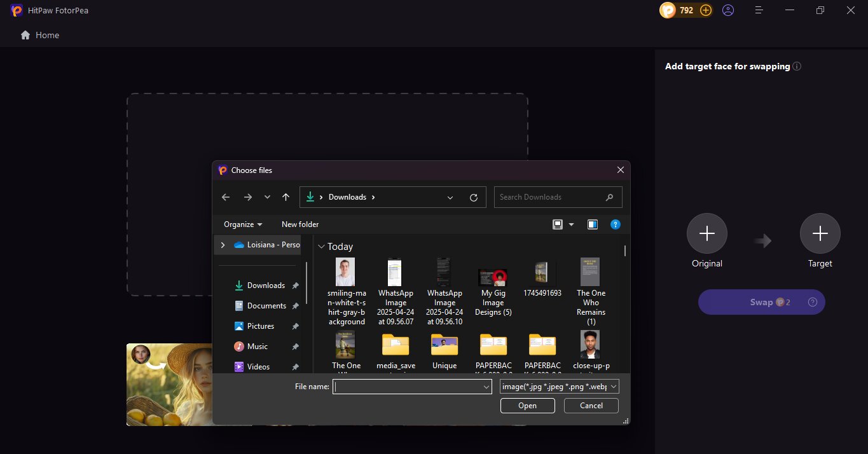868x454 pixels.
Task: Click the plus icon to add Target face
Action: [820, 234]
